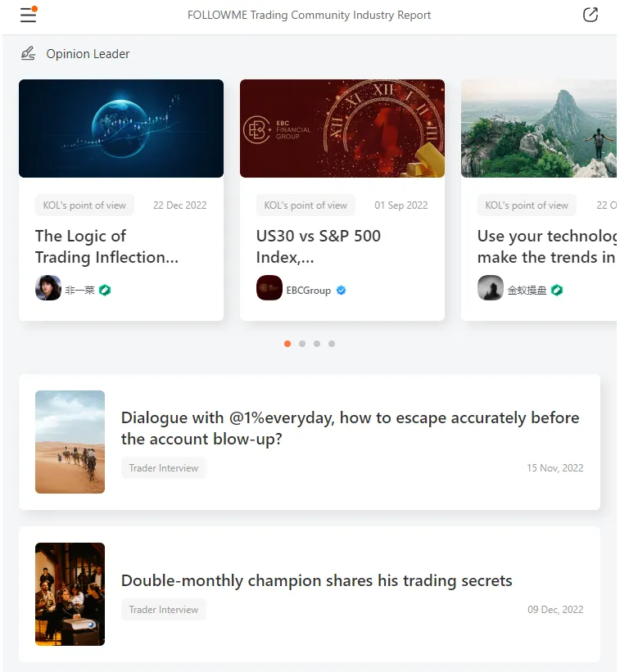Click the EBCGroup avatar icon
The width and height of the screenshot is (620, 672).
pos(269,288)
